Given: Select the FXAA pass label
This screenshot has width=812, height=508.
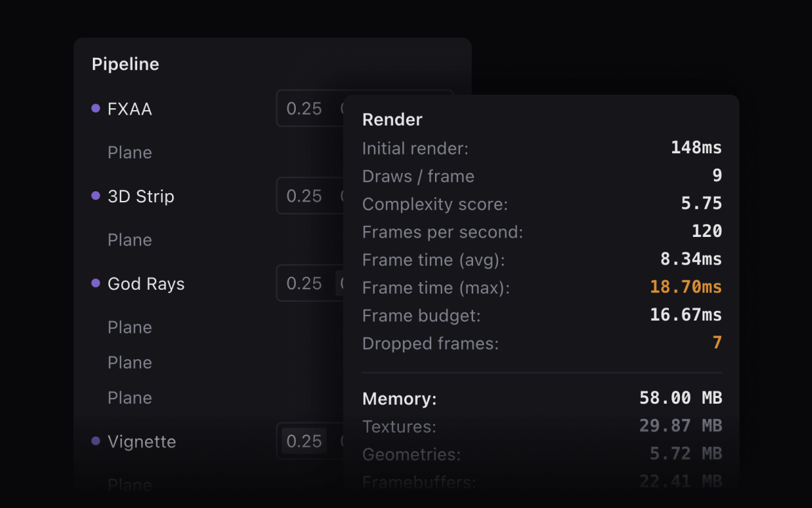Looking at the screenshot, I should pyautogui.click(x=130, y=109).
